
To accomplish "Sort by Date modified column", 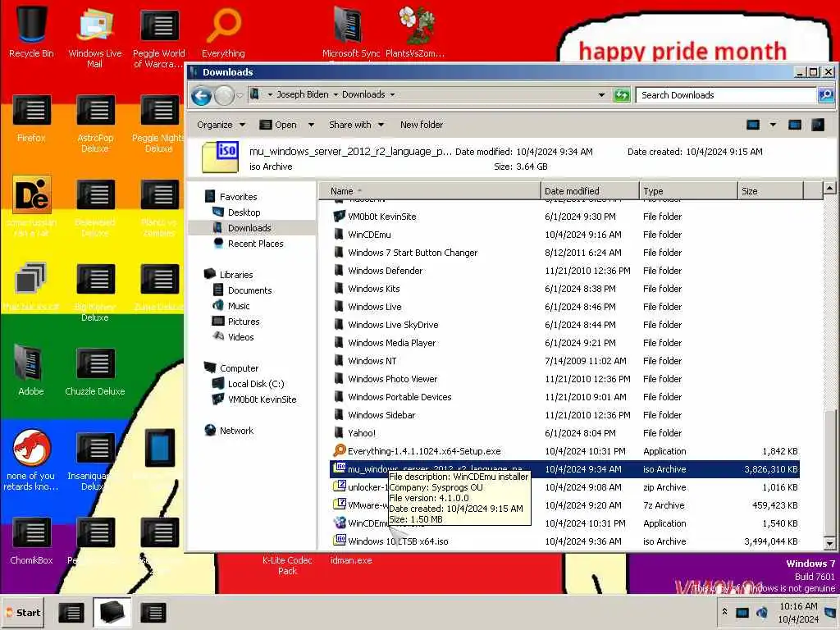I will (590, 190).
